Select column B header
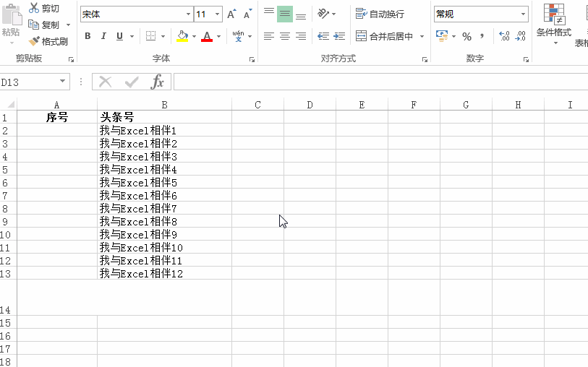 [164, 105]
